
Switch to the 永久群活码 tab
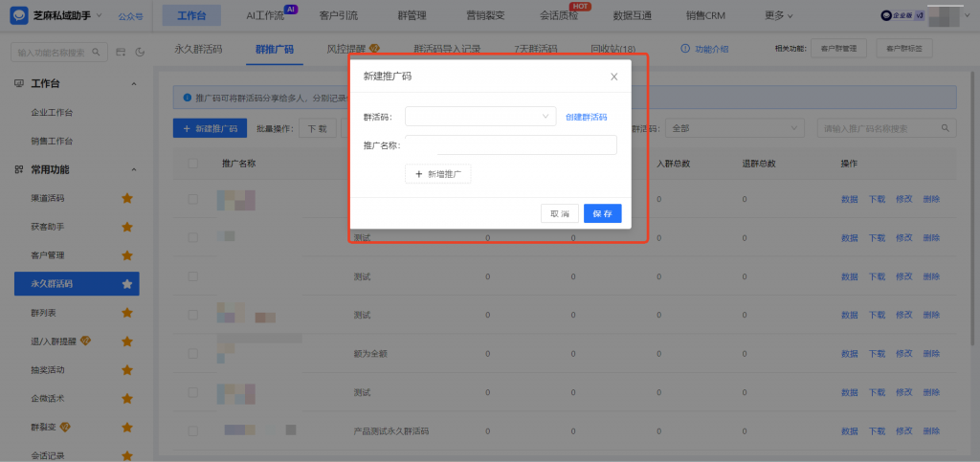[x=198, y=48]
